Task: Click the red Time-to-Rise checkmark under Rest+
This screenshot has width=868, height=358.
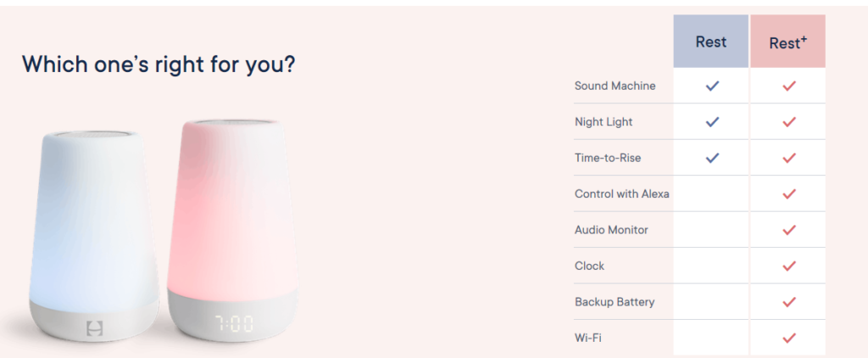Action: pyautogui.click(x=789, y=158)
